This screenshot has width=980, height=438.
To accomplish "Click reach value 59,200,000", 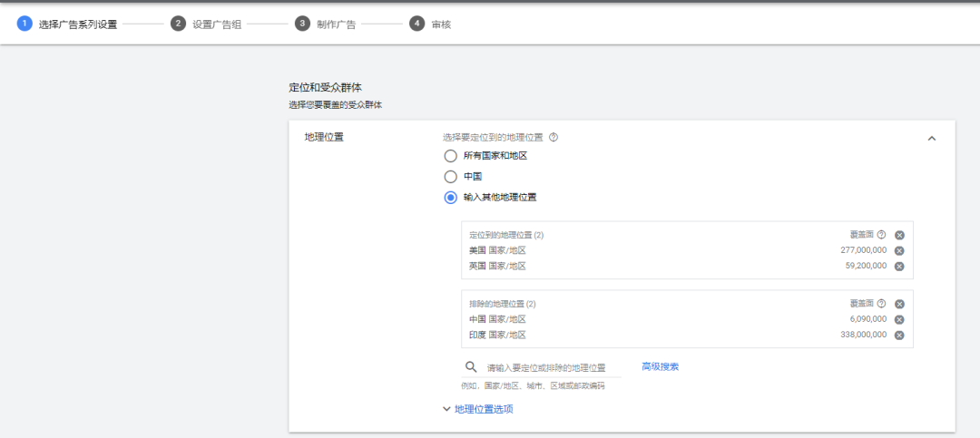I will click(x=866, y=266).
